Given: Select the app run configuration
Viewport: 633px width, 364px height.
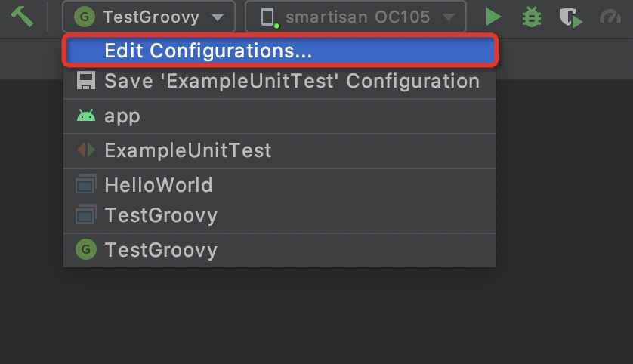Looking at the screenshot, I should coord(279,116).
